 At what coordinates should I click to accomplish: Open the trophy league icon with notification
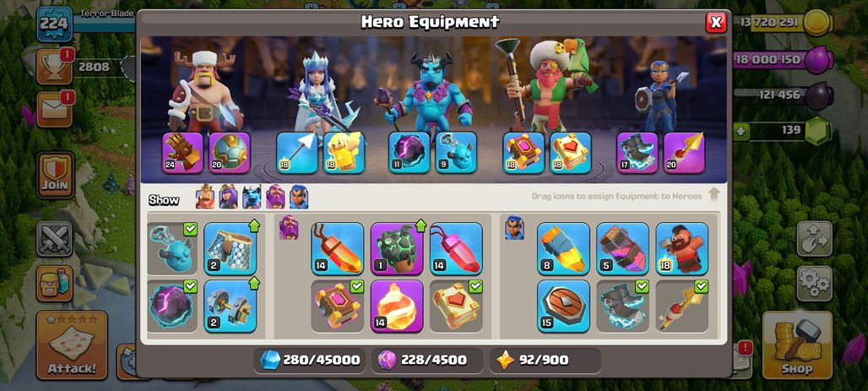pos(54,67)
